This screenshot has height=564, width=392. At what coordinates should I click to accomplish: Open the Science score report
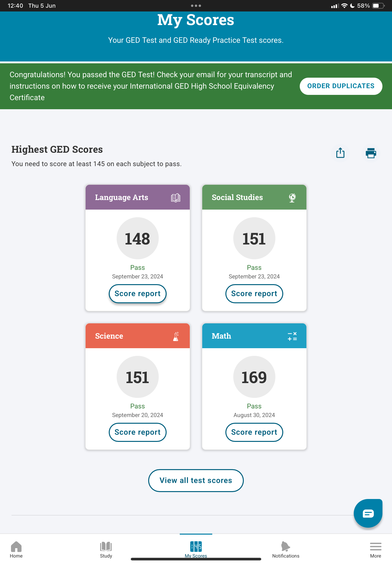point(137,432)
